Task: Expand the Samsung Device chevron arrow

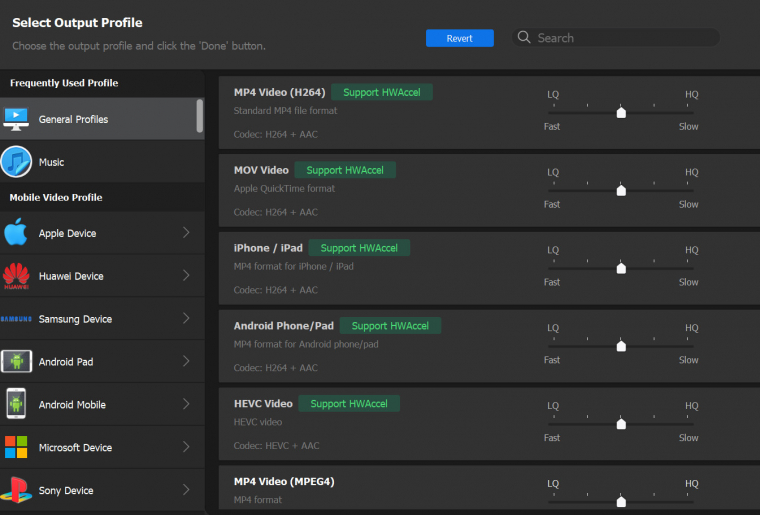Action: [186, 318]
